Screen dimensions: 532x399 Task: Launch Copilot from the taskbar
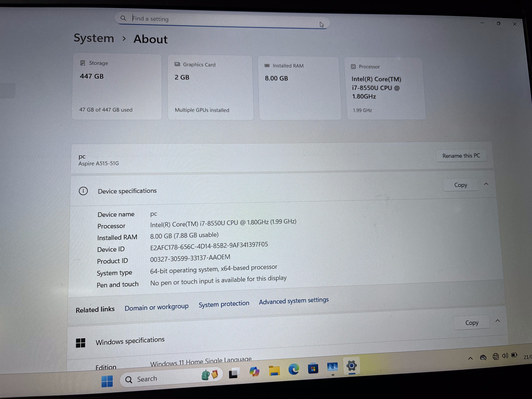point(254,371)
